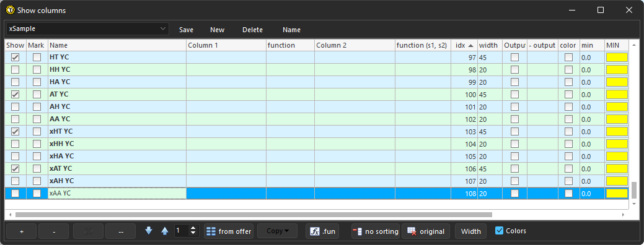Click the Name column header

coord(117,45)
